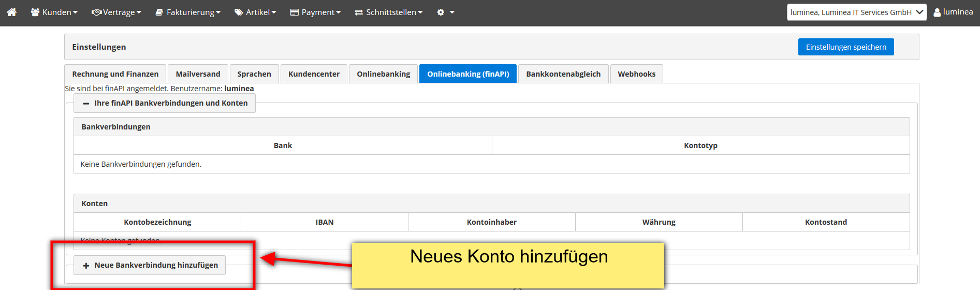Switch to the Bankkontenabgleich tab
Viewport: 980px width, 290px height.
(563, 74)
